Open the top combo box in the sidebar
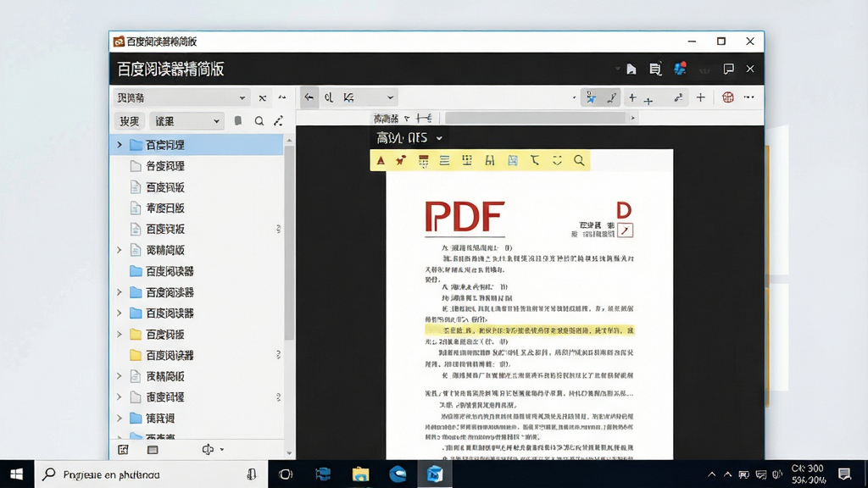The width and height of the screenshot is (868, 488). (x=181, y=98)
